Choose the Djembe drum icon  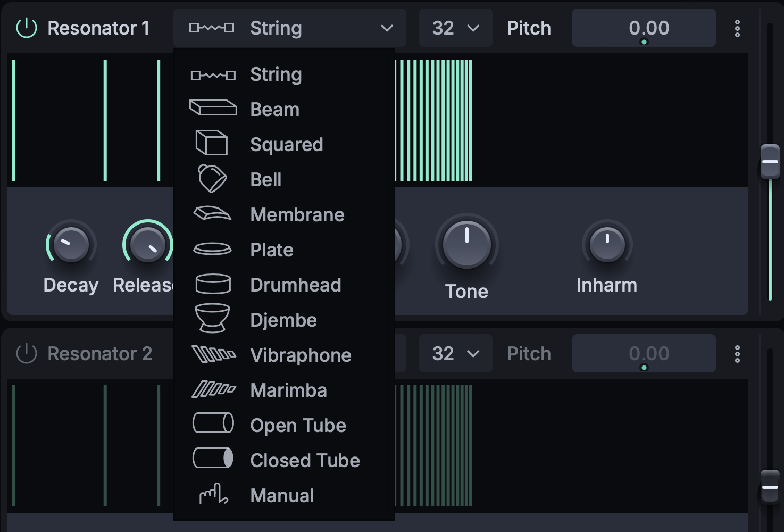click(213, 318)
